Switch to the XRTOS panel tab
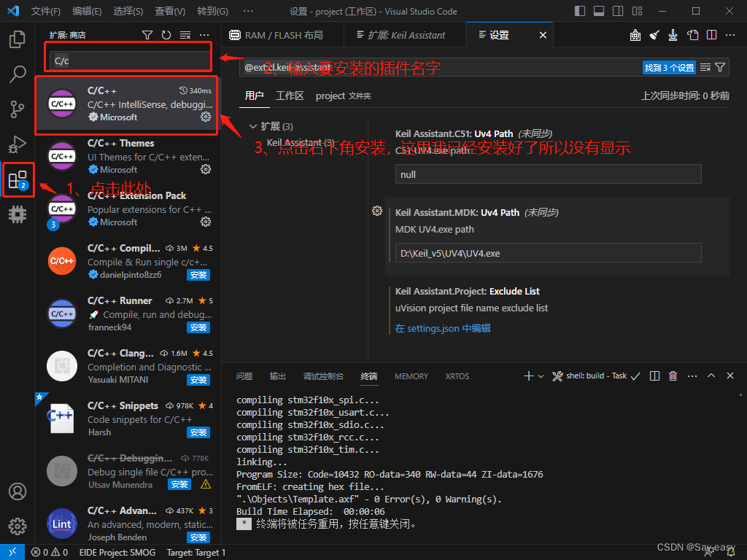 [x=457, y=376]
